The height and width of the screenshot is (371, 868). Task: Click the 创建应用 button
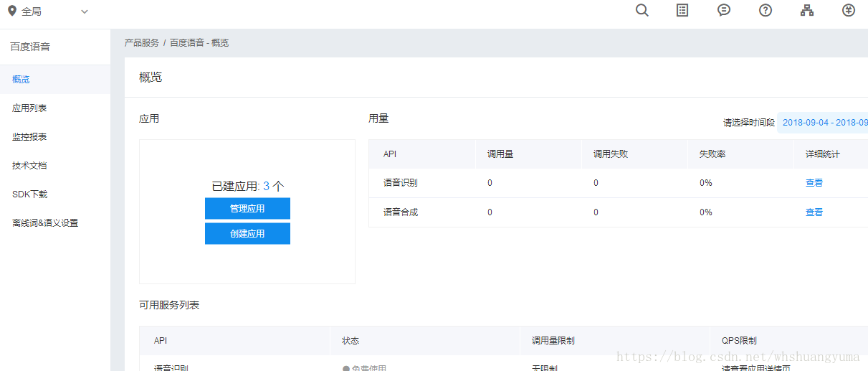247,234
